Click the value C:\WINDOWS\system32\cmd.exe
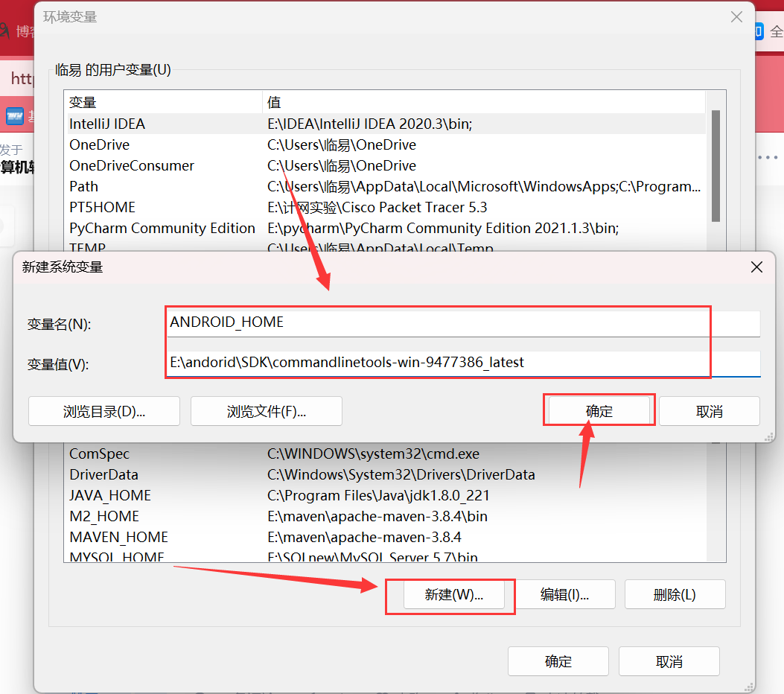Screen dimensions: 784x694 (374, 454)
